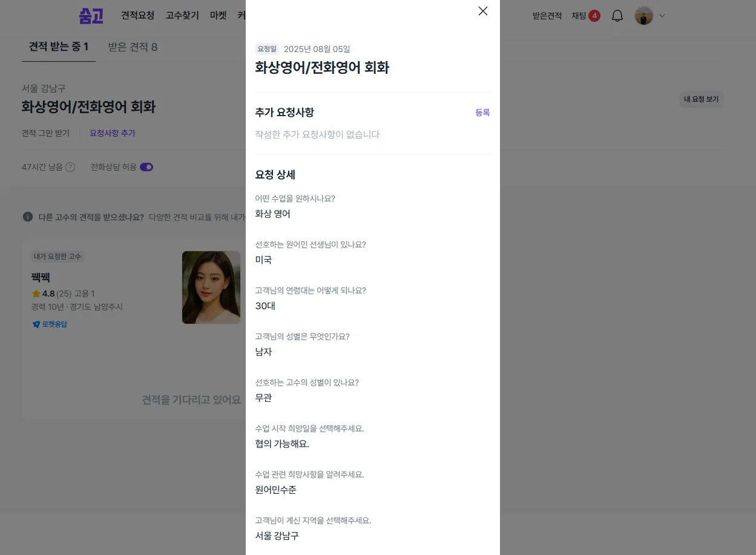Click the 내 요청 보기 button
The height and width of the screenshot is (555, 756).
tap(702, 99)
